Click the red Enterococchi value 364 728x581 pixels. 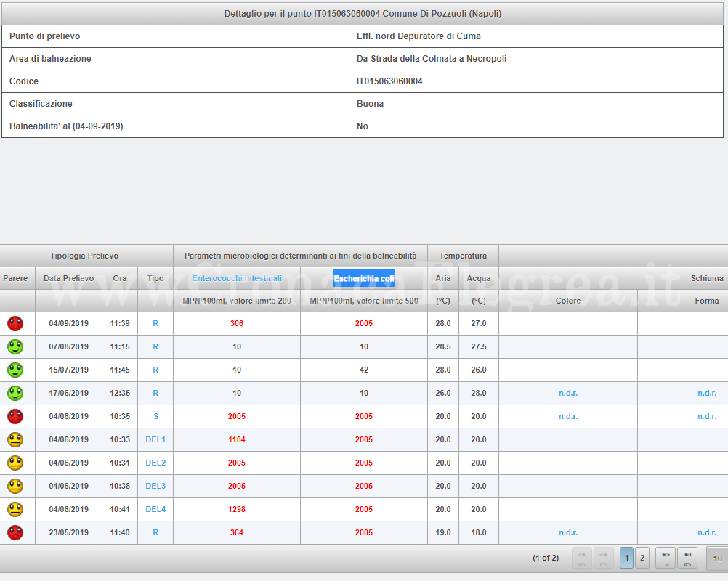pos(237,532)
